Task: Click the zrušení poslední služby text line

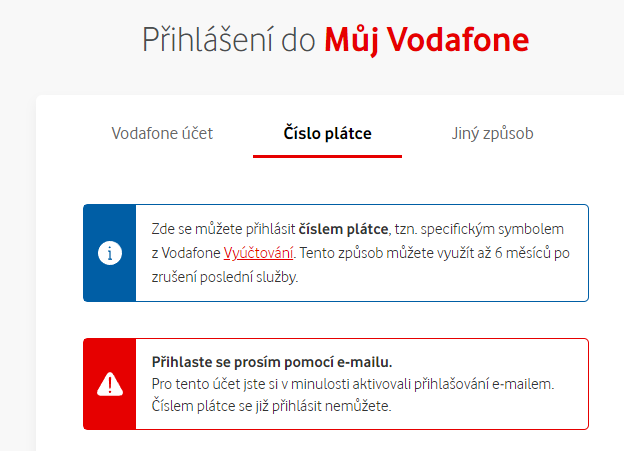Action: coord(225,277)
